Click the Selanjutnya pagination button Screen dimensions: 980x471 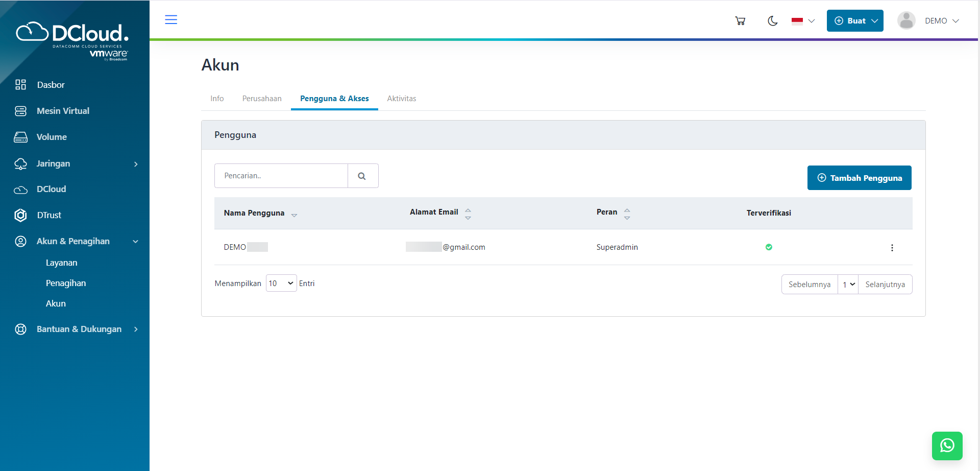(x=885, y=285)
